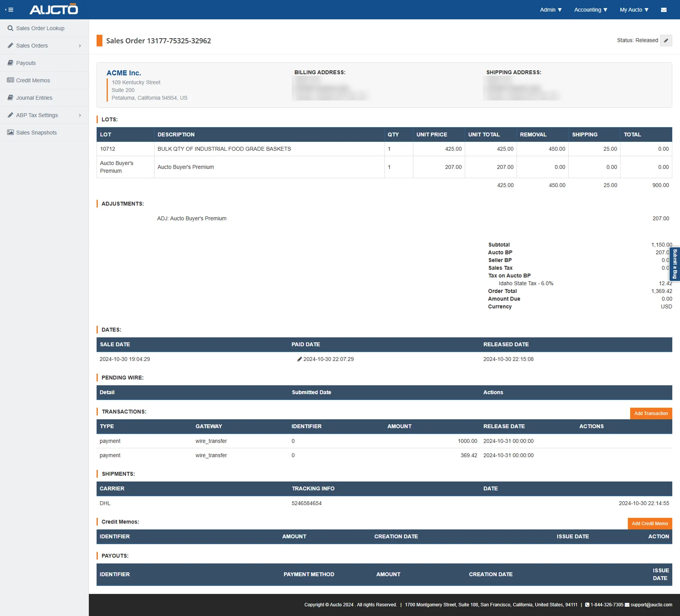Image resolution: width=680 pixels, height=616 pixels.
Task: Open the Submit a Bug side tab
Action: (x=675, y=264)
